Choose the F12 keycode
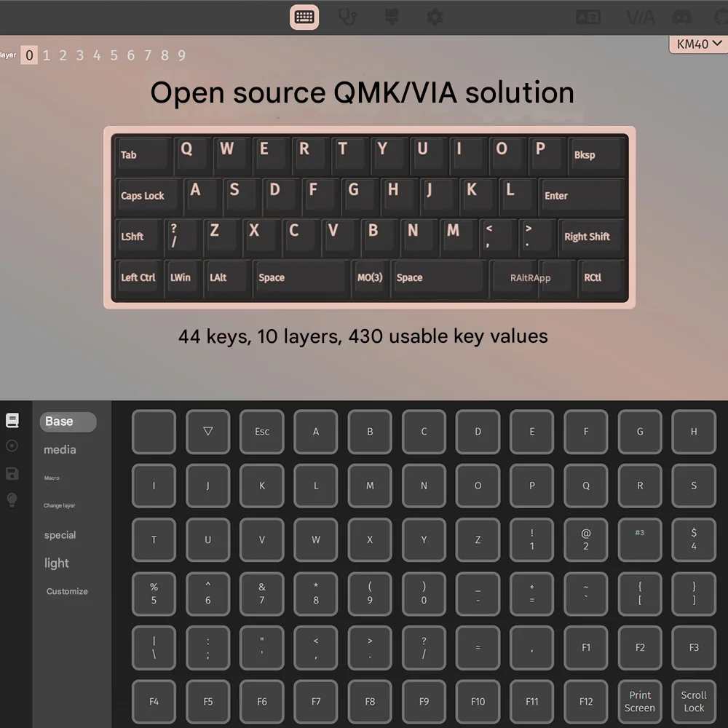Image resolution: width=728 pixels, height=728 pixels. [586, 702]
